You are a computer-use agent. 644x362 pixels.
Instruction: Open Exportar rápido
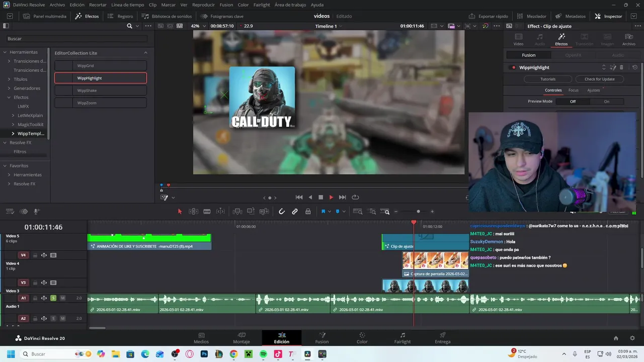[x=489, y=16]
